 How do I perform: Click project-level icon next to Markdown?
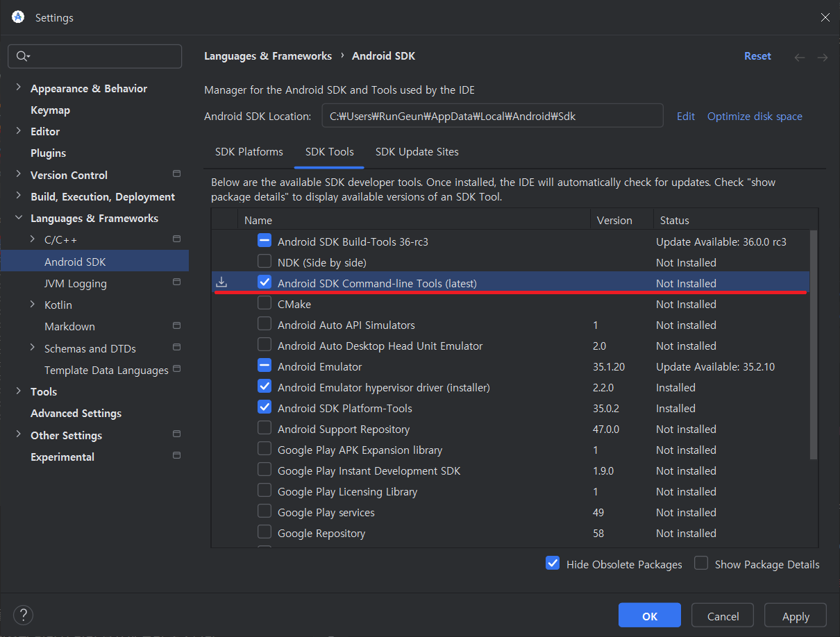176,325
